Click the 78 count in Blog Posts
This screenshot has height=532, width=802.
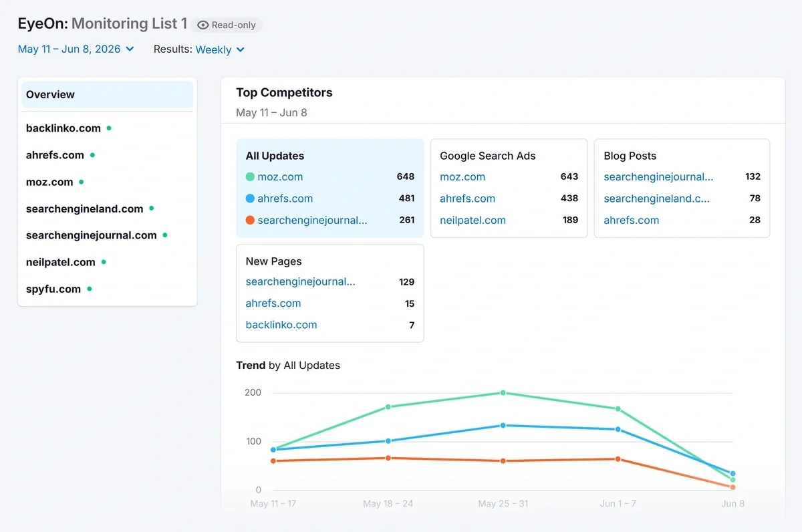[x=755, y=198]
